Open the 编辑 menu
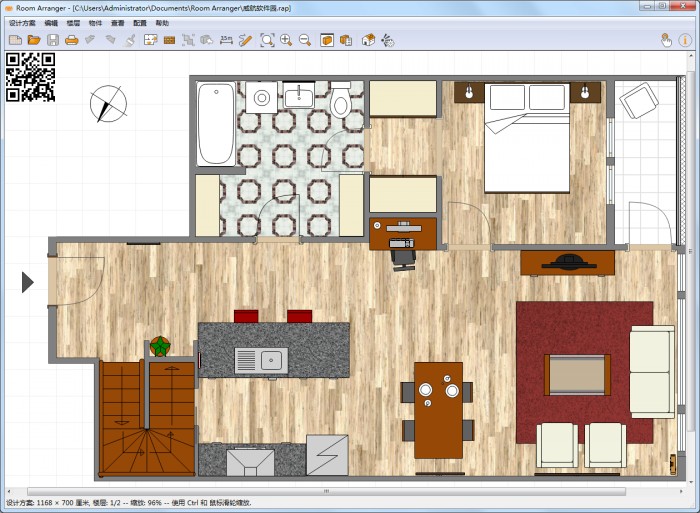Viewport: 700px width, 513px height. point(51,23)
